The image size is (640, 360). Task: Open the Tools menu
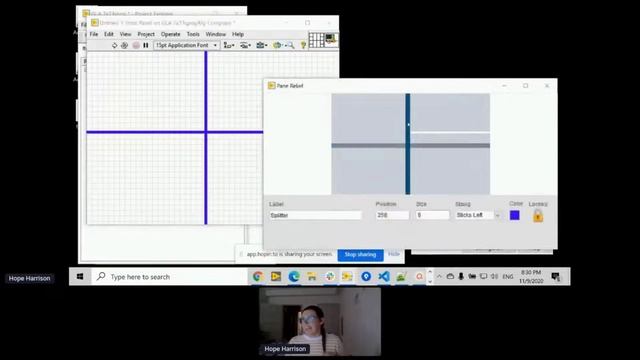(193, 34)
